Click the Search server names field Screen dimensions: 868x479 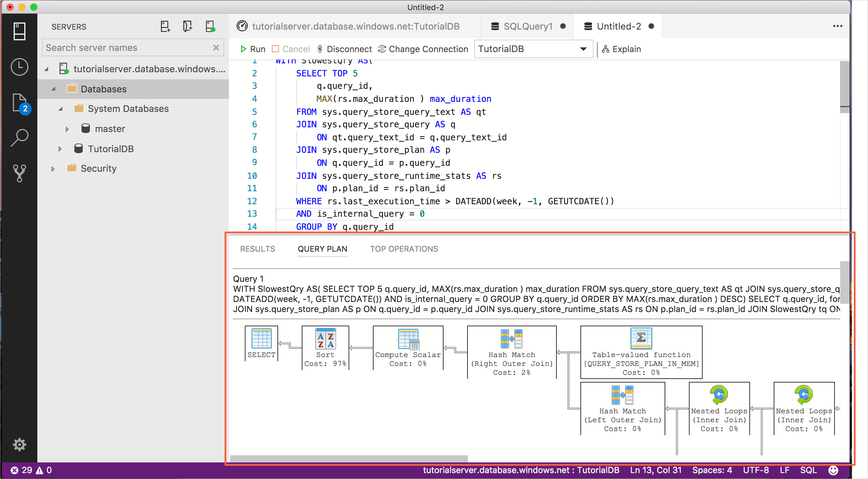tap(128, 48)
